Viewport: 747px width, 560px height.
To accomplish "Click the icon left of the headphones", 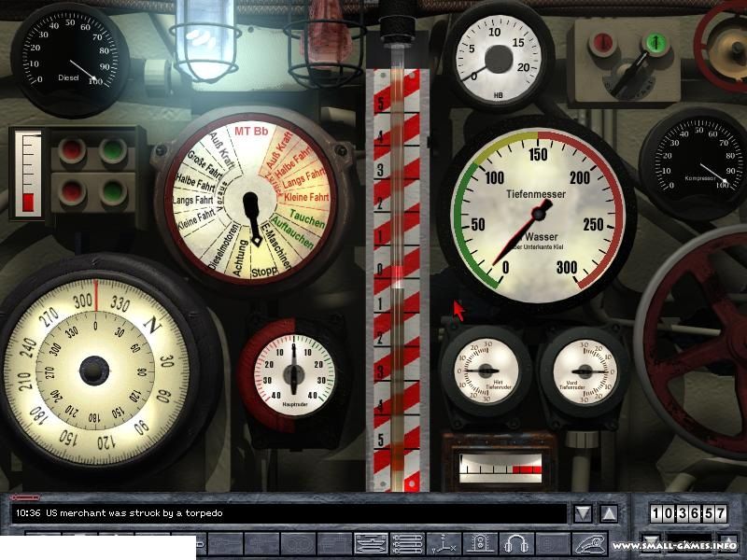I will tap(480, 544).
